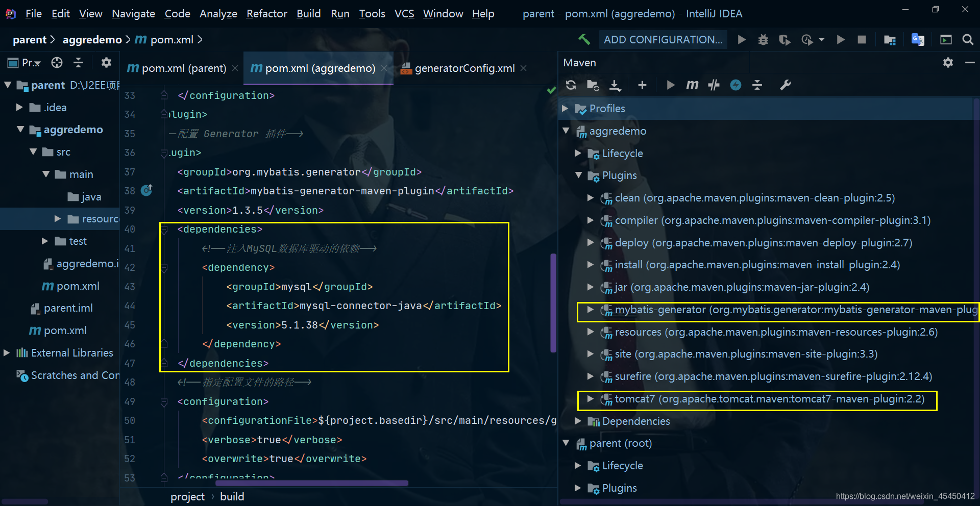Expand the Profiles node in Maven
The height and width of the screenshot is (506, 980).
[565, 108]
